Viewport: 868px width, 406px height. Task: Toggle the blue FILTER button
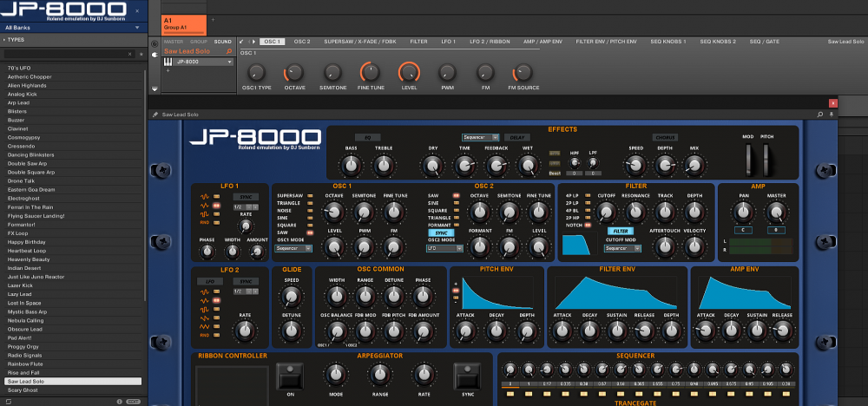621,232
